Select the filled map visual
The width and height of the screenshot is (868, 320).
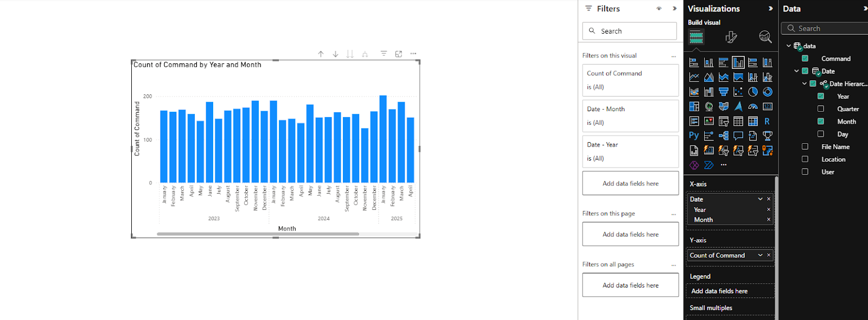pyautogui.click(x=723, y=106)
